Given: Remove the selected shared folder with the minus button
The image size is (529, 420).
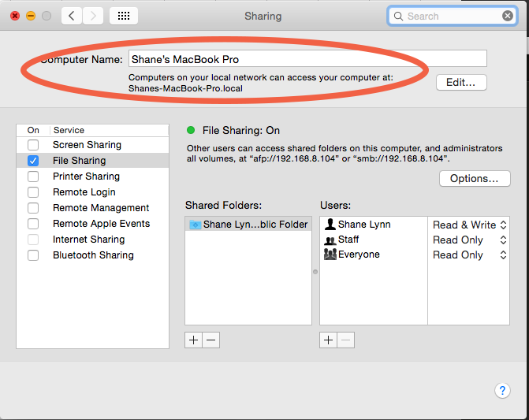Looking at the screenshot, I should click(211, 340).
